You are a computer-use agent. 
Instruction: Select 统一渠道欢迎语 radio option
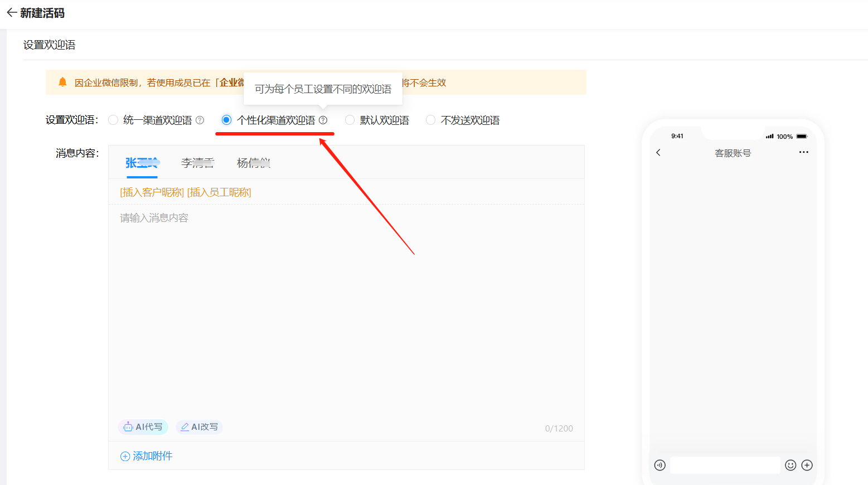tap(113, 120)
